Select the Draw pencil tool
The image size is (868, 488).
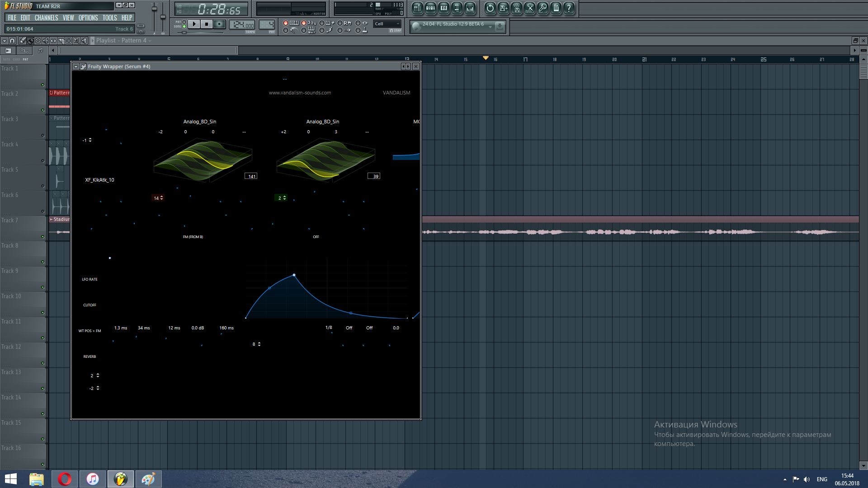click(x=23, y=41)
